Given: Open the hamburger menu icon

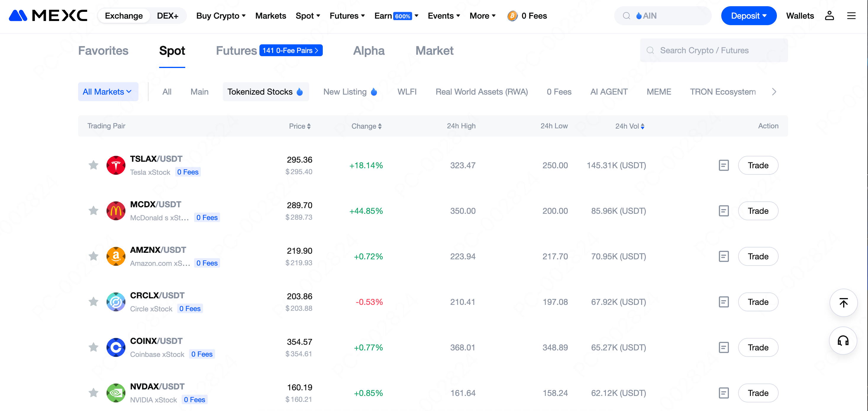Looking at the screenshot, I should (x=851, y=16).
